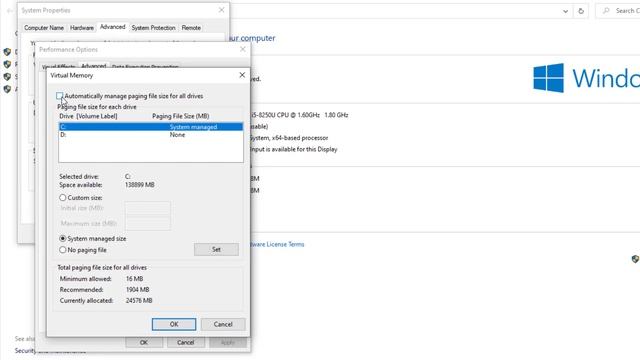
Task: Confirm Virtual Memory with OK button
Action: (x=174, y=324)
